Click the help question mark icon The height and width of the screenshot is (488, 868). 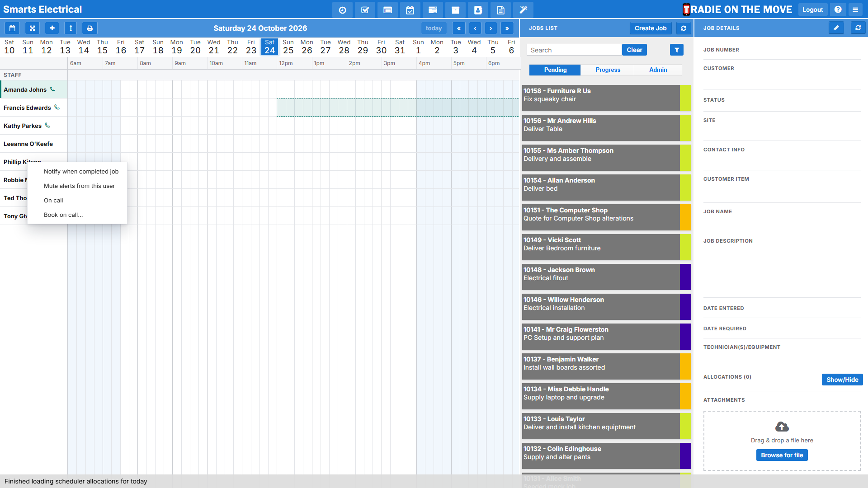coord(838,9)
